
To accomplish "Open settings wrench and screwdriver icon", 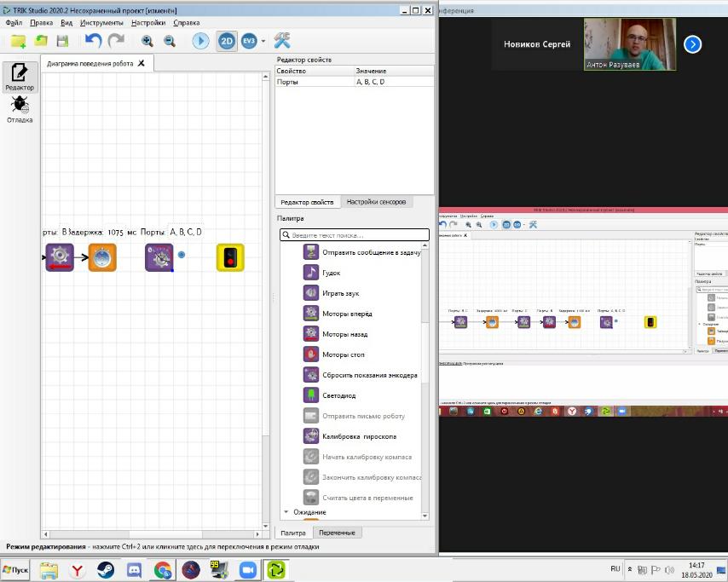I will (x=282, y=41).
